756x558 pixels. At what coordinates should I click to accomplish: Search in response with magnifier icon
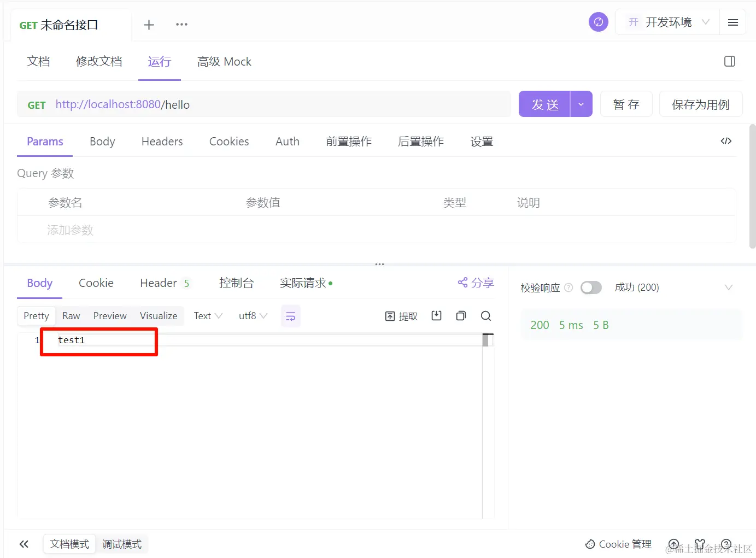tap(485, 315)
